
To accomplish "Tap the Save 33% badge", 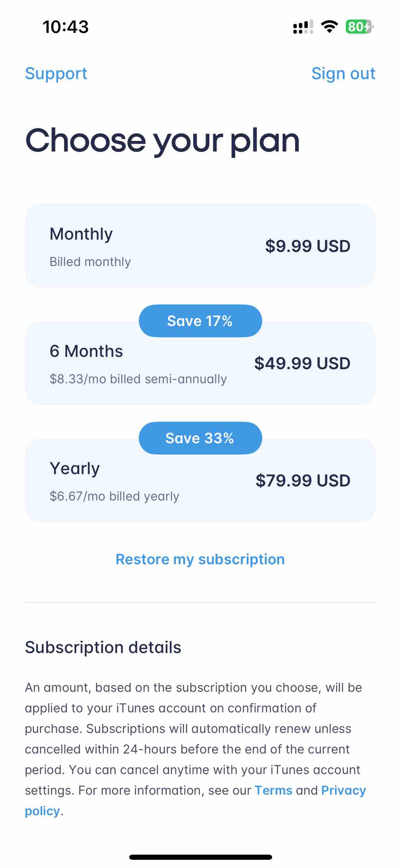I will tap(200, 438).
